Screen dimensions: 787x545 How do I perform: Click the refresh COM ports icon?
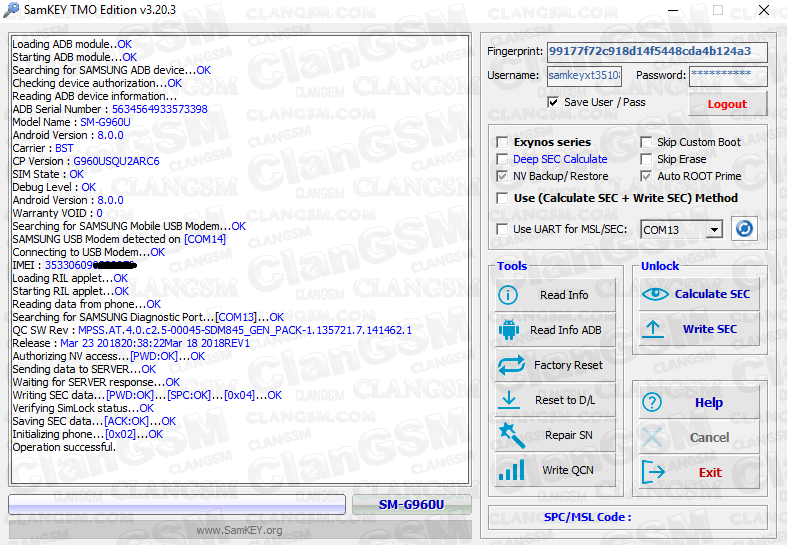744,229
